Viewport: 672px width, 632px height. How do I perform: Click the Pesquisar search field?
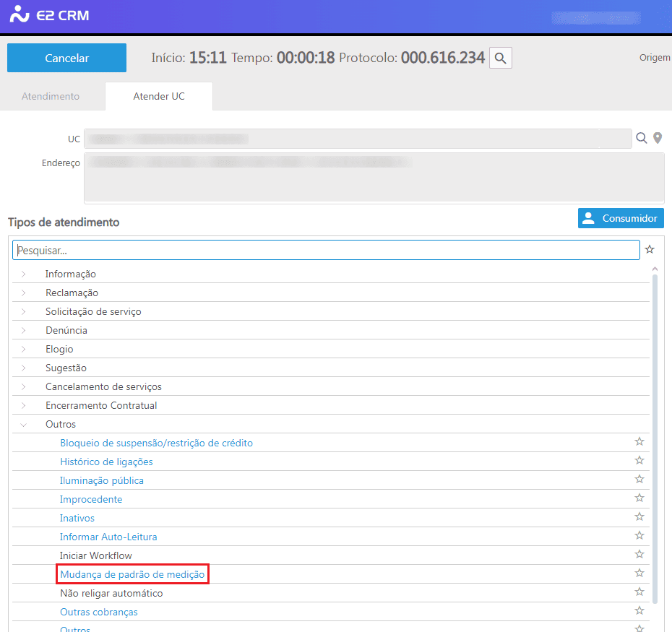tap(325, 250)
